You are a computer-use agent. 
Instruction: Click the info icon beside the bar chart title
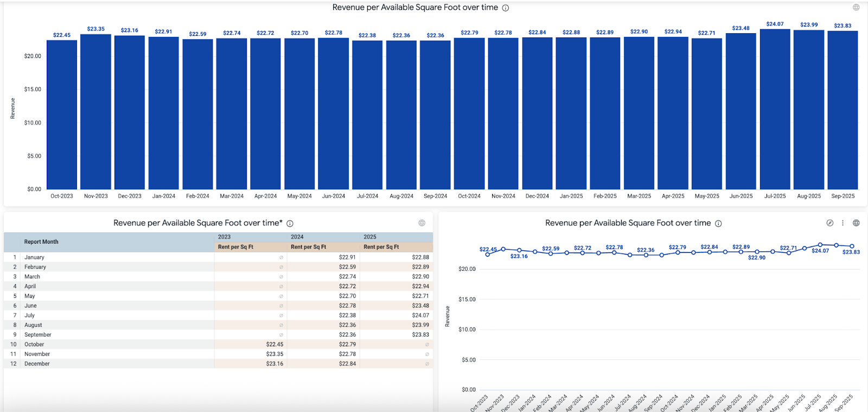click(506, 8)
